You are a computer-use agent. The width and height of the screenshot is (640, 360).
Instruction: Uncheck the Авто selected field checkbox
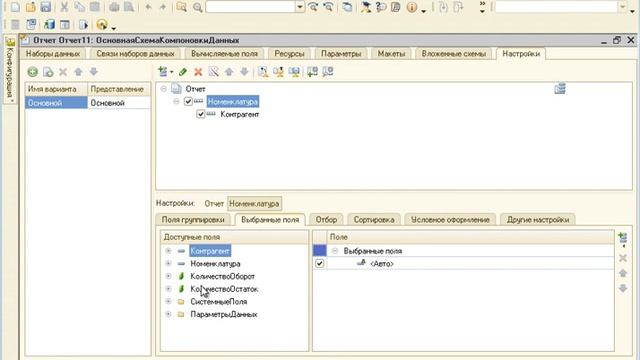[320, 263]
